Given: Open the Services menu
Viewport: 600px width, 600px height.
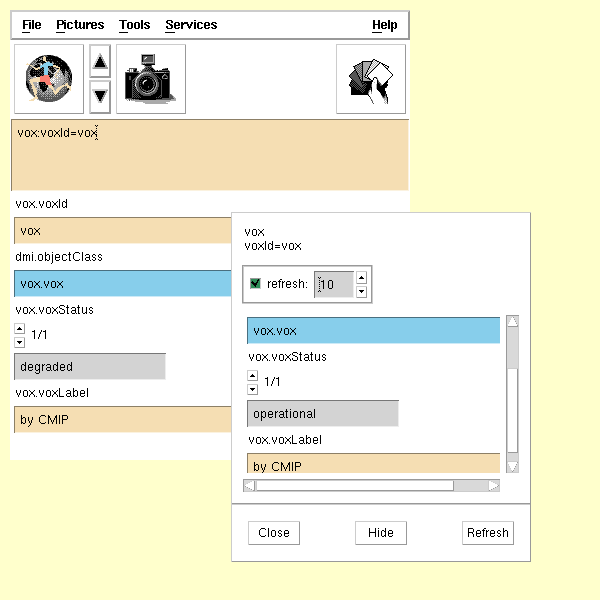Looking at the screenshot, I should [x=191, y=25].
